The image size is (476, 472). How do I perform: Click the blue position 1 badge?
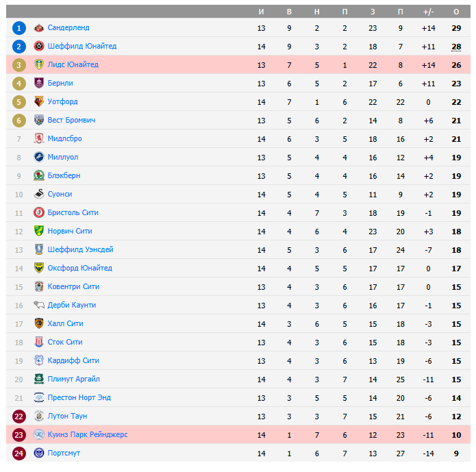click(x=19, y=28)
